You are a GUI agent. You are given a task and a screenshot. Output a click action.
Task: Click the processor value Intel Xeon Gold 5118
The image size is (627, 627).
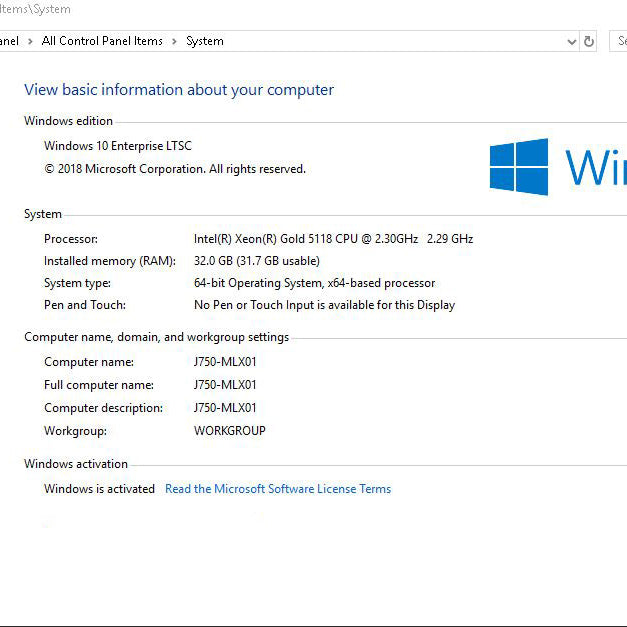coord(333,239)
